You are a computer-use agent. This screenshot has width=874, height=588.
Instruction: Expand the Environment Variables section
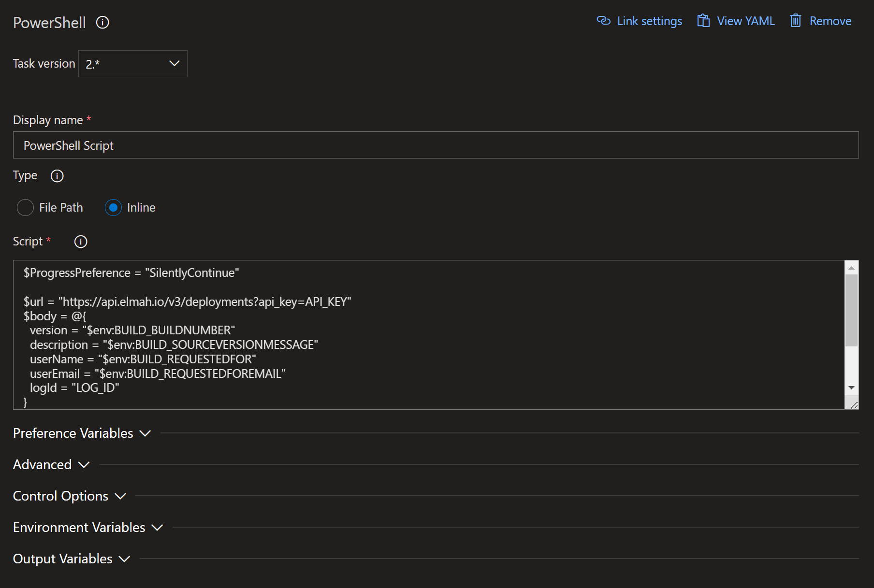pos(88,528)
